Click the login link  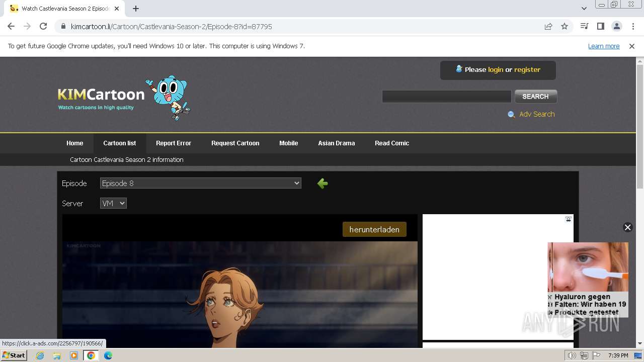pyautogui.click(x=496, y=69)
